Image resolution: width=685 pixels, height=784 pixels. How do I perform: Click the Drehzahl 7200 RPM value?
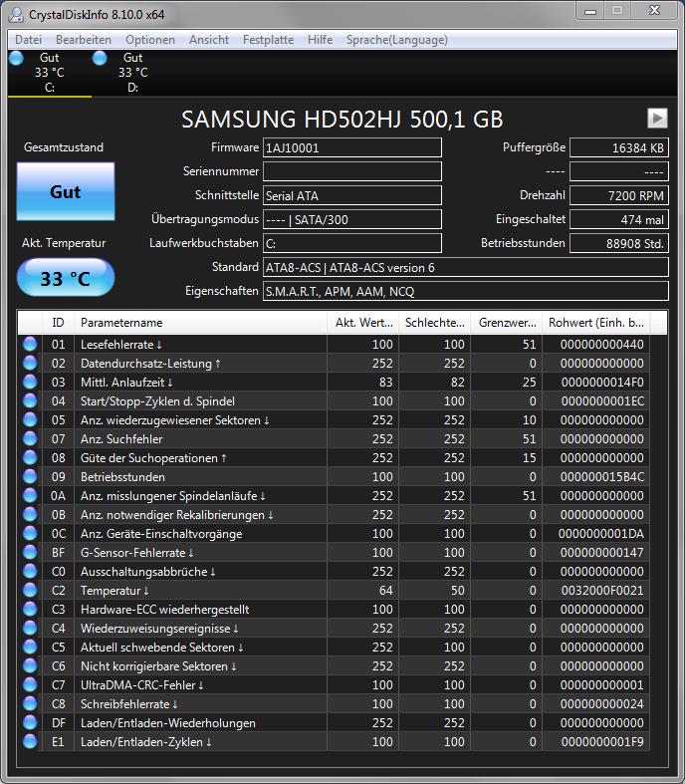pyautogui.click(x=619, y=195)
